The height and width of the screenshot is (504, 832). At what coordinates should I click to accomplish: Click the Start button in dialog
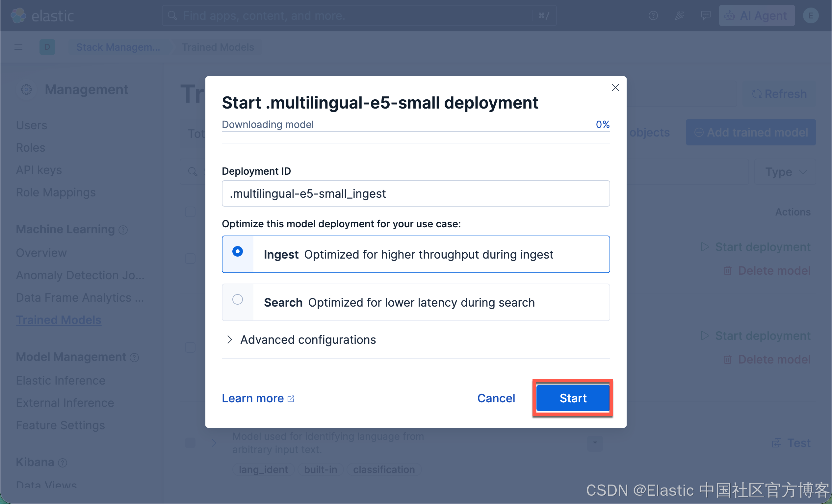pos(573,398)
